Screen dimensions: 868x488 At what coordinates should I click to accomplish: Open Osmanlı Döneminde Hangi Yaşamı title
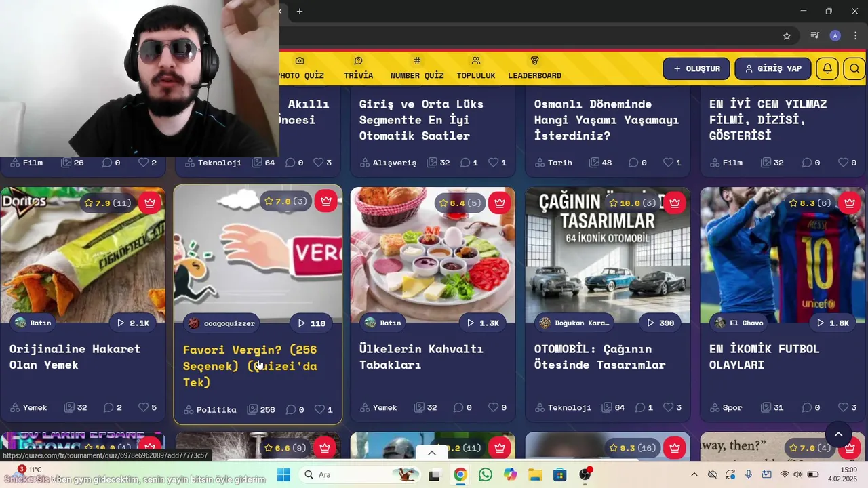[606, 120]
